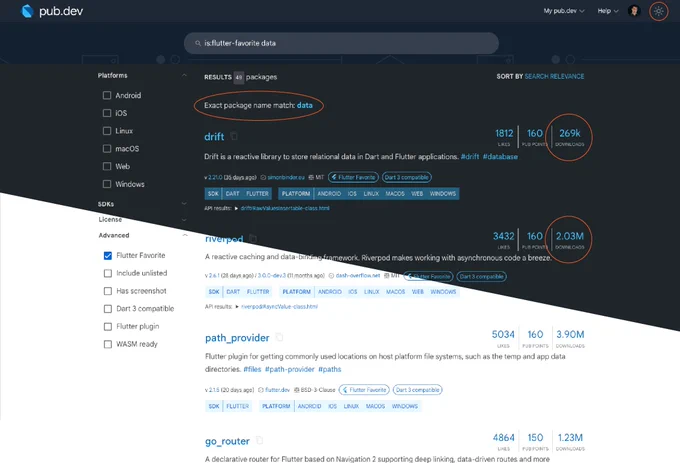Change sort order via SEARCH RELEVANCE

[x=554, y=76]
